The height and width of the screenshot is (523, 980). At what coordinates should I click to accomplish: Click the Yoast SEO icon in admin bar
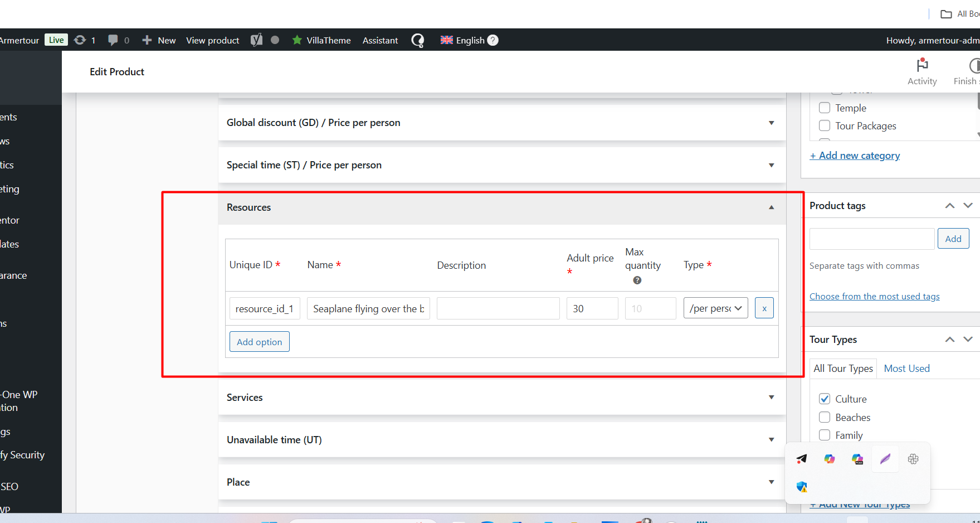point(256,40)
